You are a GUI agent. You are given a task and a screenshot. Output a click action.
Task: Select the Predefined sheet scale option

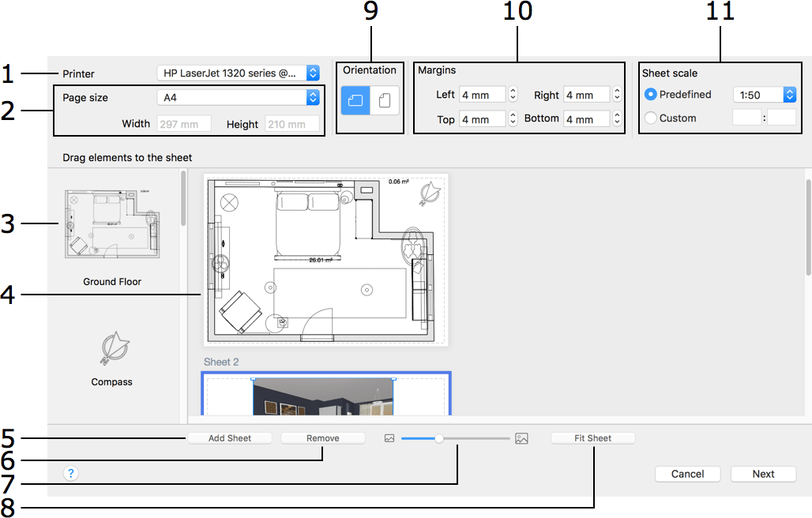pyautogui.click(x=651, y=95)
